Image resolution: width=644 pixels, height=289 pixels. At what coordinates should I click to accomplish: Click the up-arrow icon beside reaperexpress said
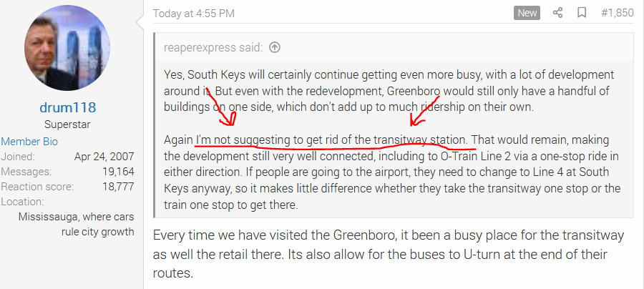tap(275, 47)
